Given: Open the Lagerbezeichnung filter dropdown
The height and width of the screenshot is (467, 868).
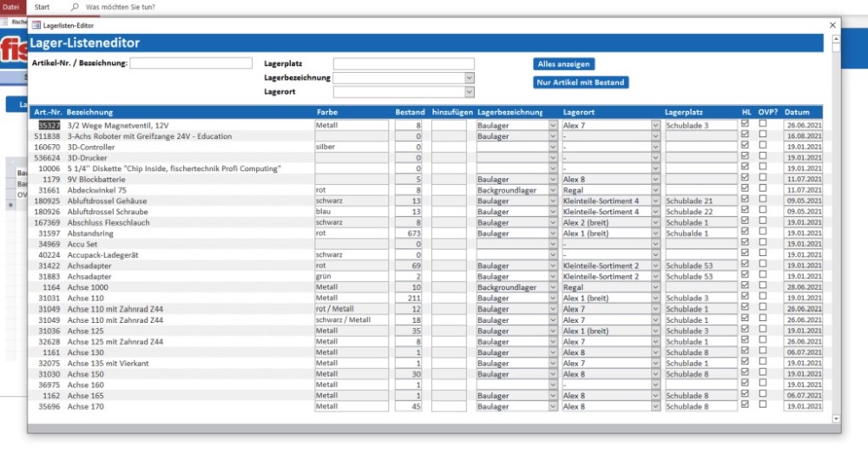Looking at the screenshot, I should 469,78.
